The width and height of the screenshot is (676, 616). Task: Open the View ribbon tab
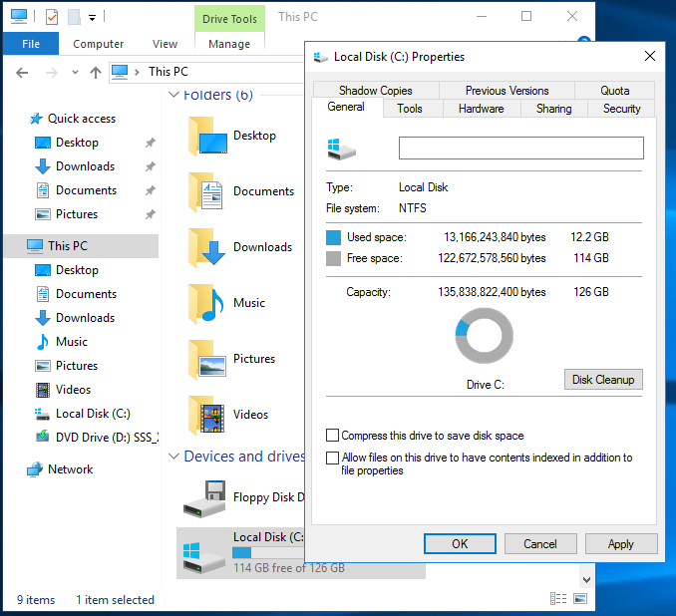click(x=165, y=44)
